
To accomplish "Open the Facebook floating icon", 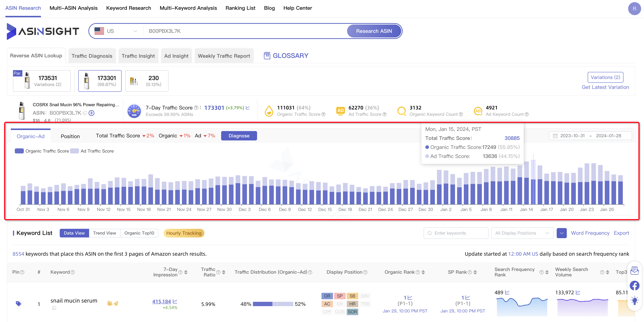I will 634,286.
